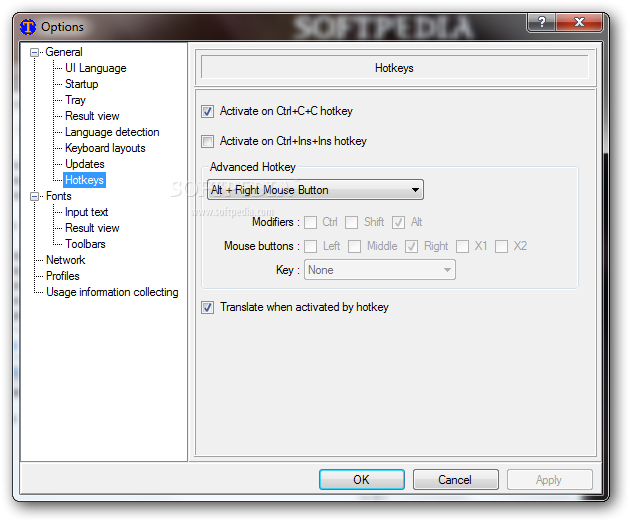Check the Ctrl modifier checkbox

point(311,222)
